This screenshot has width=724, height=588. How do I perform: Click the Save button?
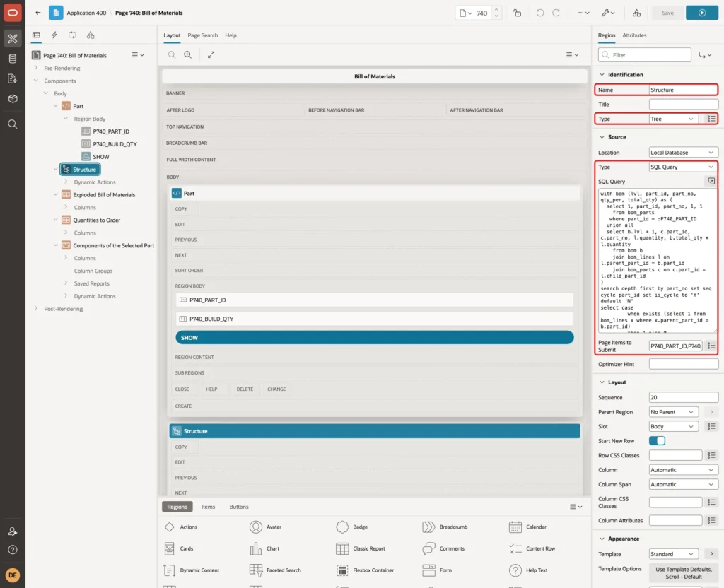click(x=667, y=13)
